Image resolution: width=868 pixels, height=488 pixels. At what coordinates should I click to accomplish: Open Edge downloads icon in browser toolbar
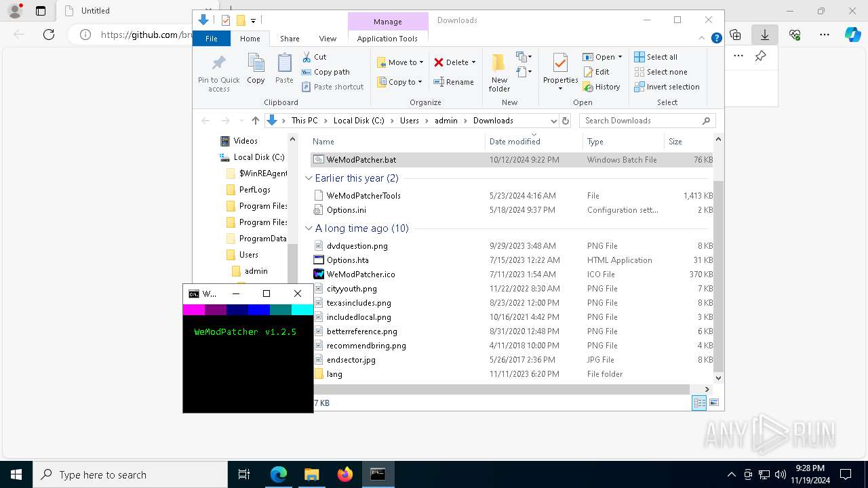[765, 35]
